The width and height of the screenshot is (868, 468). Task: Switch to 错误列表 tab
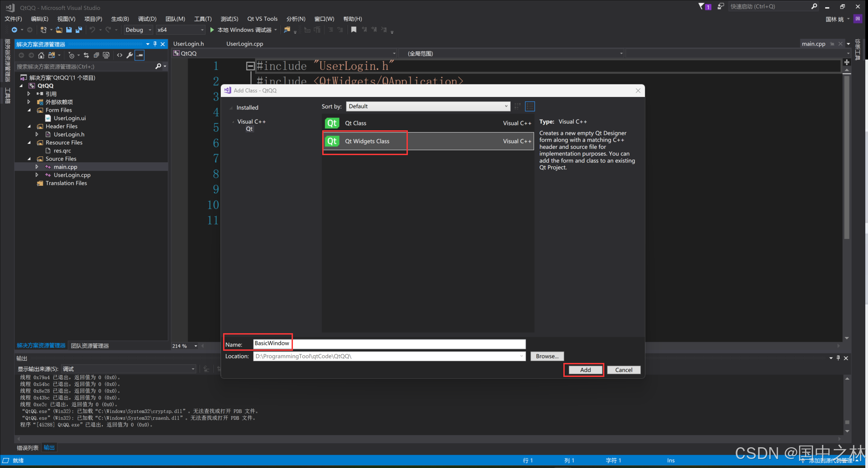click(27, 448)
